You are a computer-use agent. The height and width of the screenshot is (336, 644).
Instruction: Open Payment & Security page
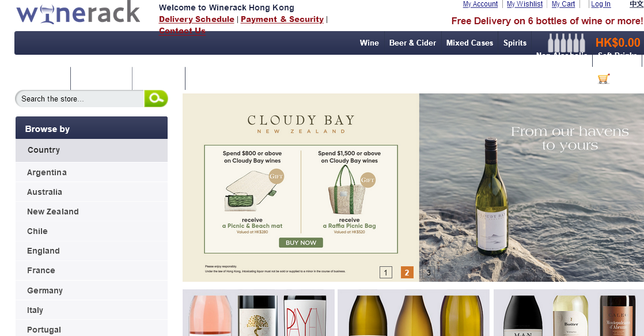(x=282, y=19)
